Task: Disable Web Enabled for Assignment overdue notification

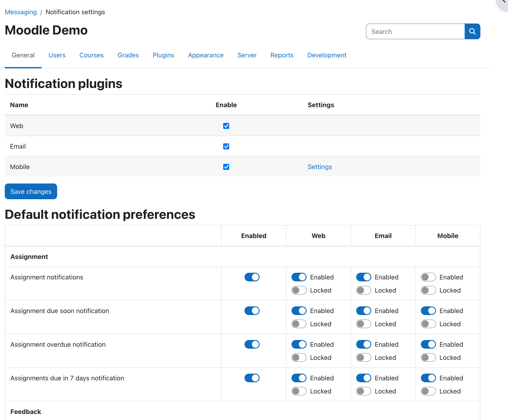Action: [299, 344]
